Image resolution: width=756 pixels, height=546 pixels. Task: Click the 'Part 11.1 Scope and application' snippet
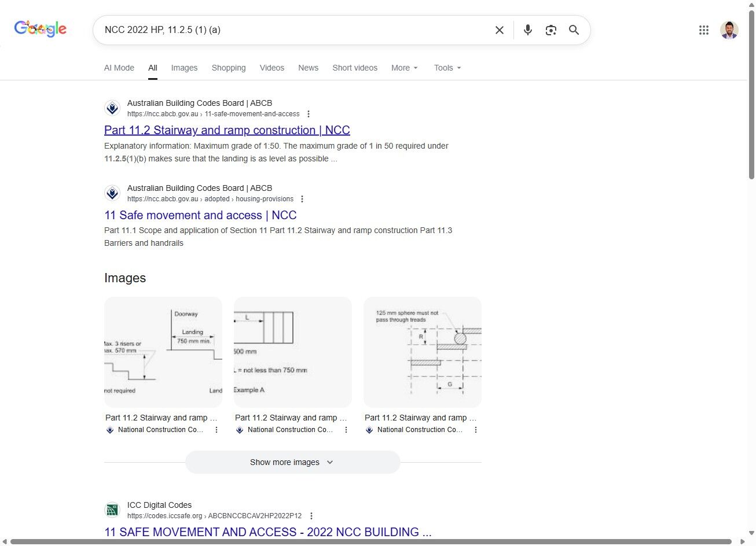pos(278,237)
